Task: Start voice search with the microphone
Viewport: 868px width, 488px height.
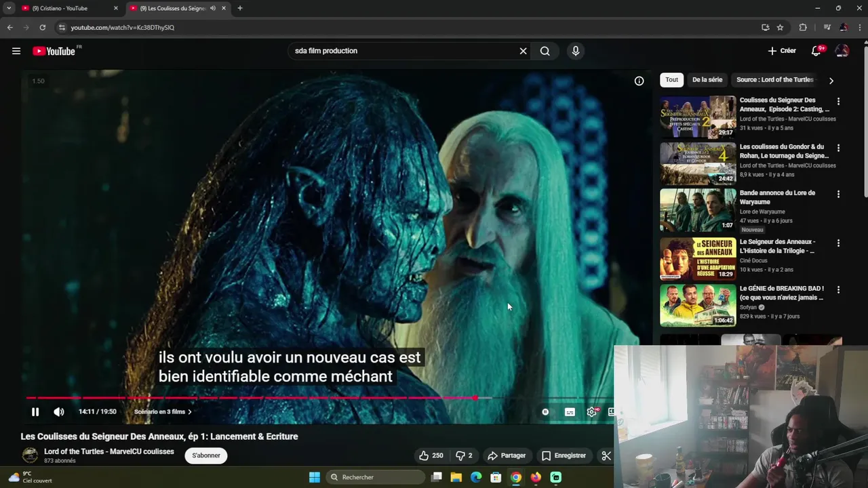Action: click(x=576, y=51)
